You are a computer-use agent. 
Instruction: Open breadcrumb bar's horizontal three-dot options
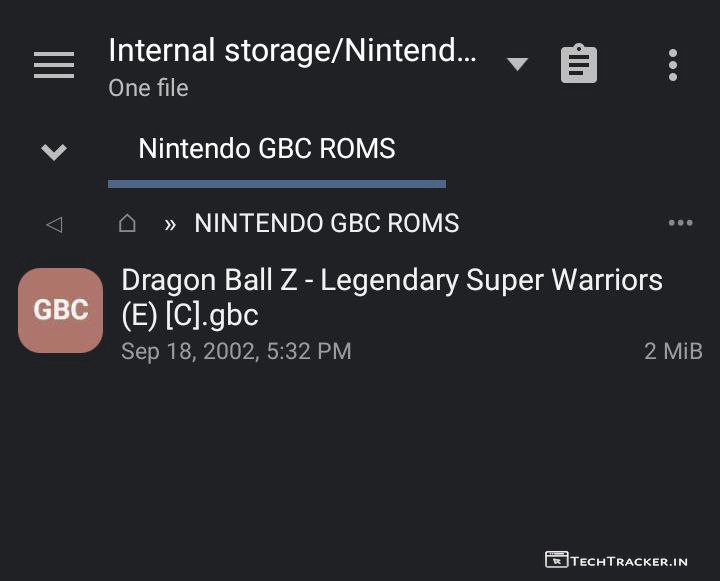click(x=680, y=223)
